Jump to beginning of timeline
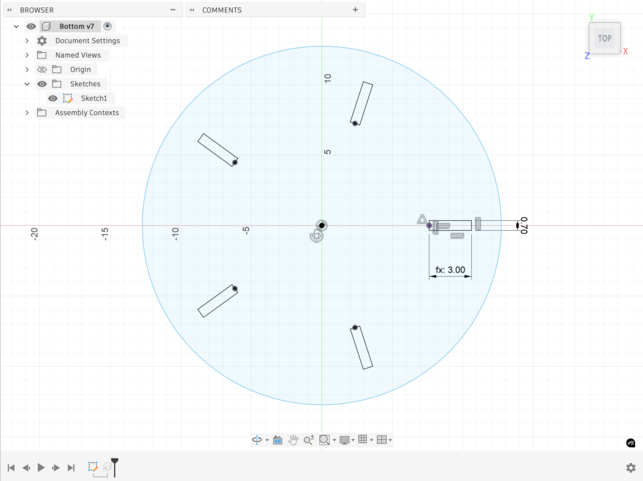 (x=11, y=467)
